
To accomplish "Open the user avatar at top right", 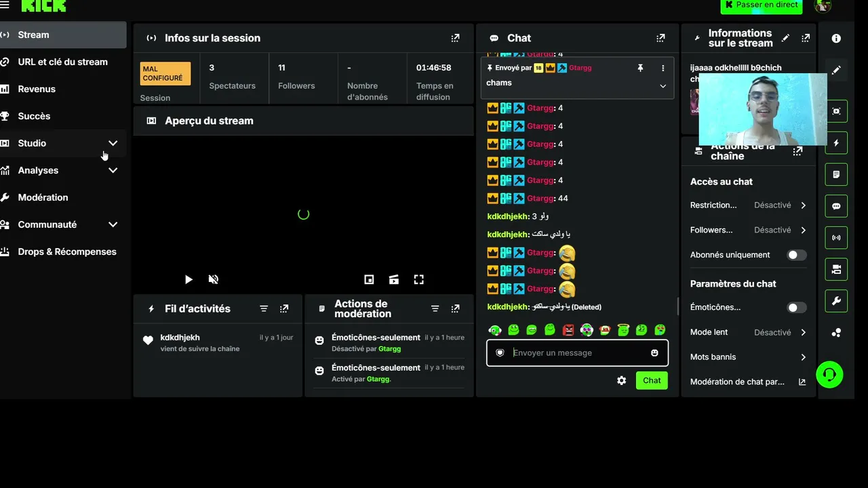I will tap(823, 5).
